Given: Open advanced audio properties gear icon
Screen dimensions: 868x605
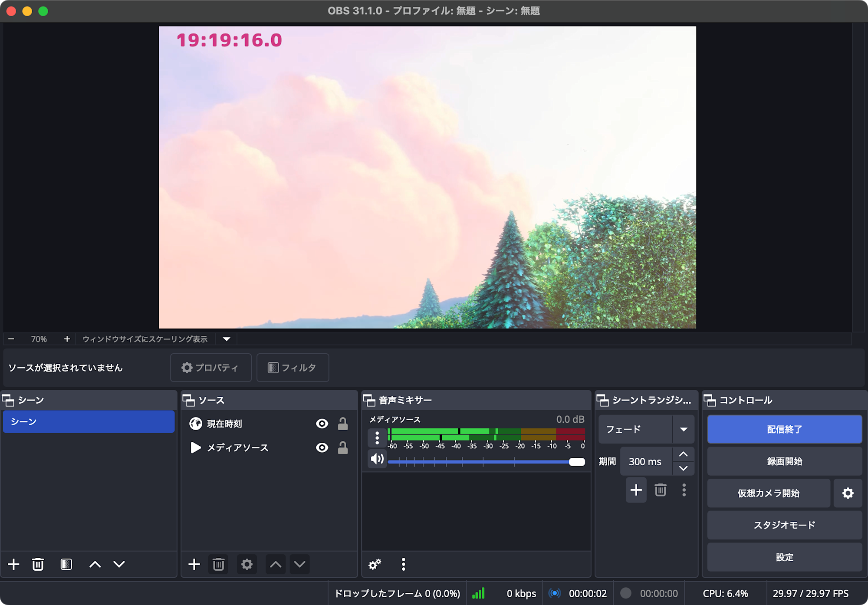Looking at the screenshot, I should click(375, 564).
